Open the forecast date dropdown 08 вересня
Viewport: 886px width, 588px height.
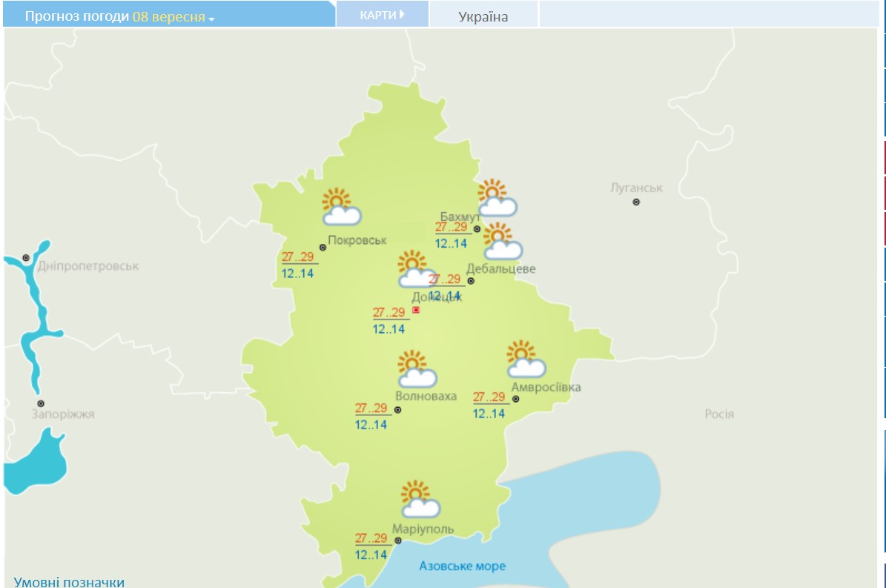click(173, 17)
